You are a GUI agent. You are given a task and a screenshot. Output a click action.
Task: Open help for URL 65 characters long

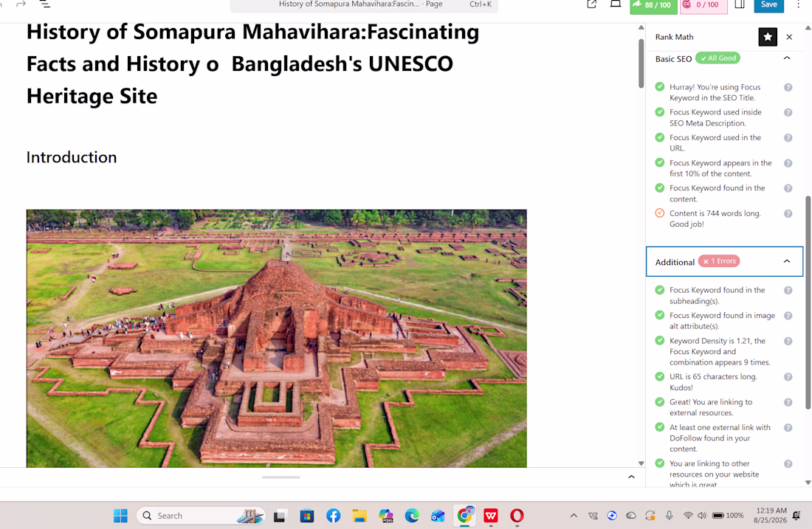point(788,377)
